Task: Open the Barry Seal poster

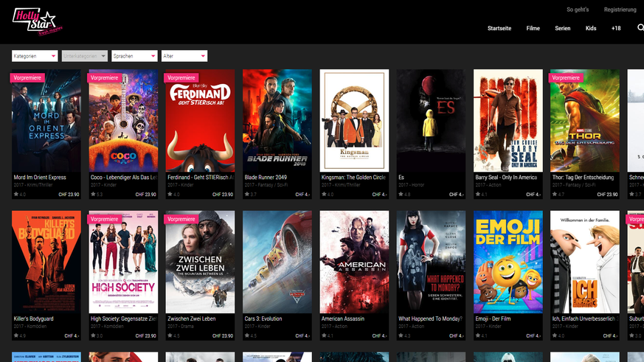Action: coord(508,120)
